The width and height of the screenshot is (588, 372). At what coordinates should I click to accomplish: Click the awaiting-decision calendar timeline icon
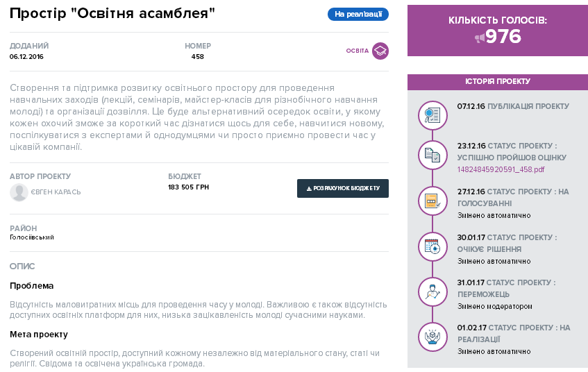click(432, 246)
